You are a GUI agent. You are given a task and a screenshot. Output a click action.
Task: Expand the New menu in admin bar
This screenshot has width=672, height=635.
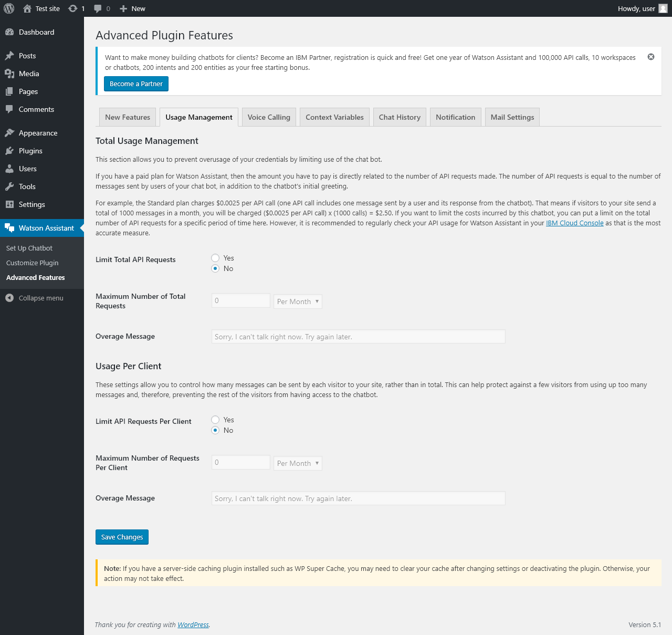coord(133,8)
